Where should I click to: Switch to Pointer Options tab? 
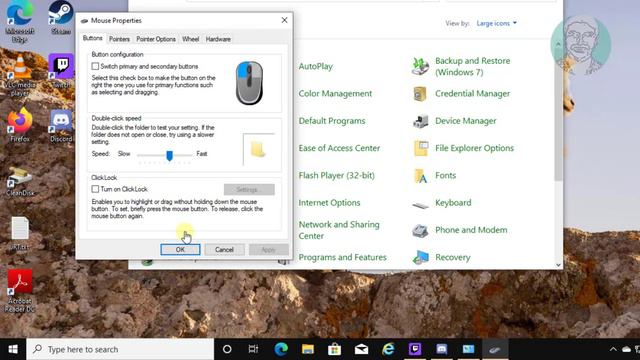pyautogui.click(x=156, y=39)
